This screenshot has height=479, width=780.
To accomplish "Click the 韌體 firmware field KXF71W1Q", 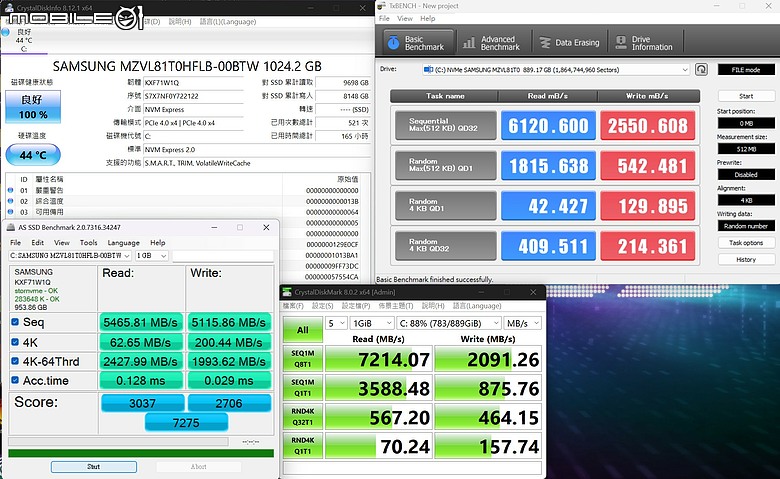I will tap(193, 83).
